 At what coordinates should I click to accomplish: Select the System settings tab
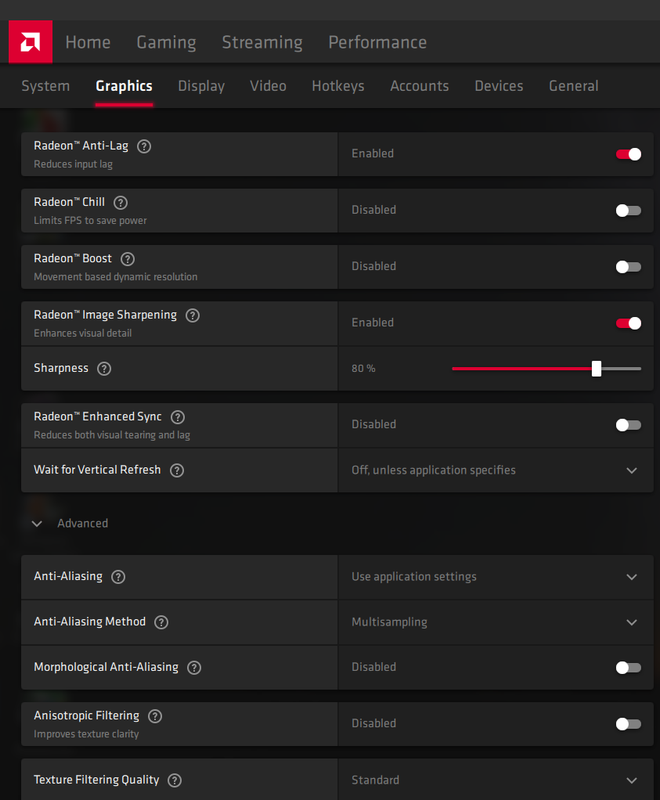[x=45, y=86]
